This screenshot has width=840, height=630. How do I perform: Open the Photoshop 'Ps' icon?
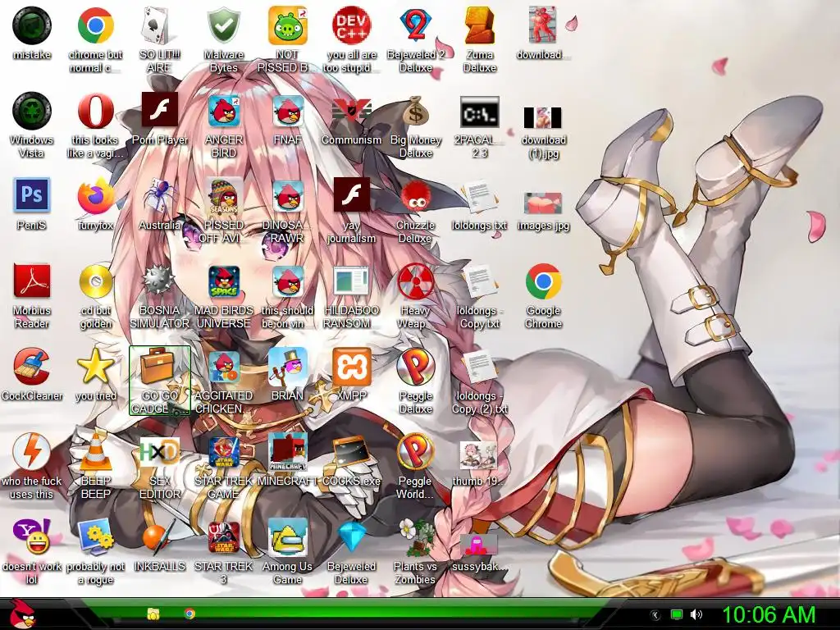[32, 195]
